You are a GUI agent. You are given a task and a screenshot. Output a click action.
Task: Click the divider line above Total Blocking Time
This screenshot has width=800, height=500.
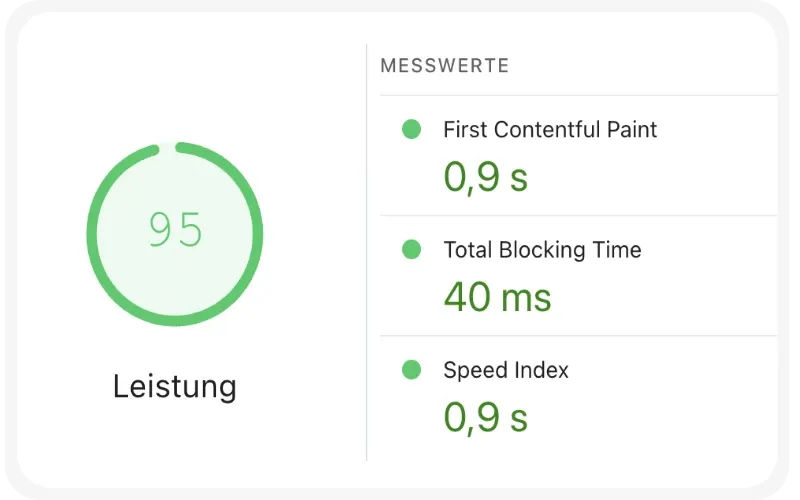[578, 215]
